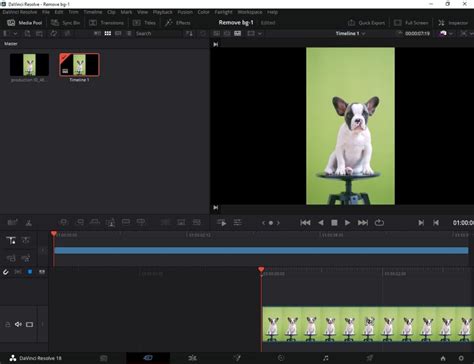Click Smart Insert edit icon
Image resolution: width=474 pixels, height=364 pixels.
(x=63, y=222)
